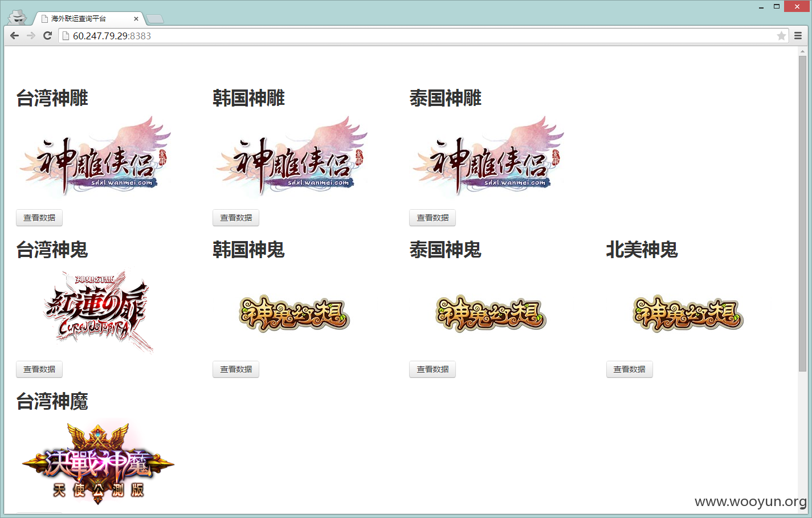Click the 台湾神雕 game logo image

tap(95, 156)
